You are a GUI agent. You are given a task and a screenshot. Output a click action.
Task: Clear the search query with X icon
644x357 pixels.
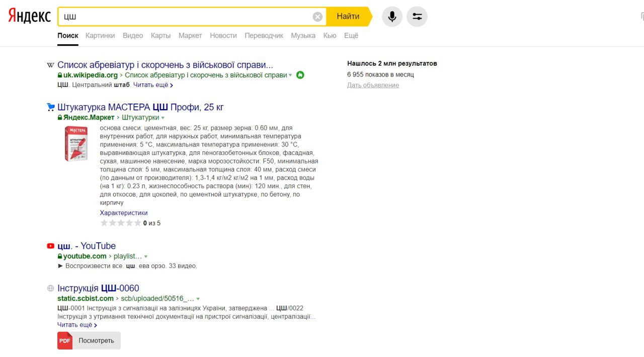coord(317,17)
